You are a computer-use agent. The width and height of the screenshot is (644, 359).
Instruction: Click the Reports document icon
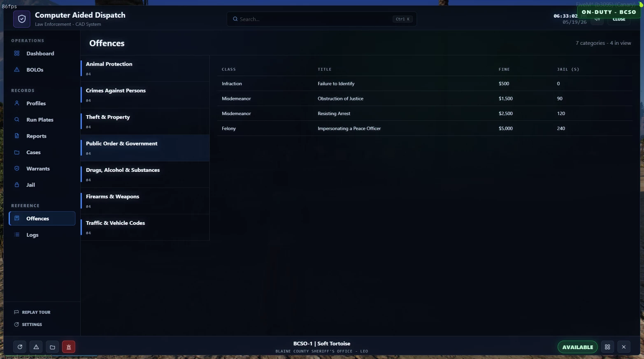point(17,136)
